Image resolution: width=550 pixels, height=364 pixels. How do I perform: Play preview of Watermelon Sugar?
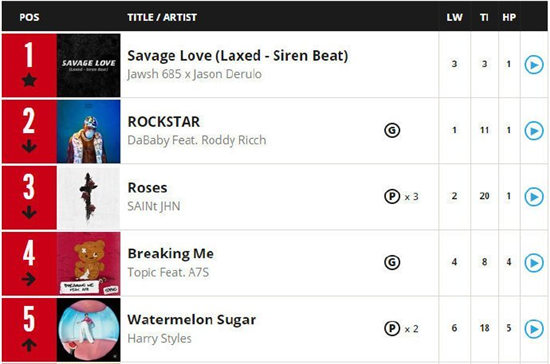click(x=534, y=329)
